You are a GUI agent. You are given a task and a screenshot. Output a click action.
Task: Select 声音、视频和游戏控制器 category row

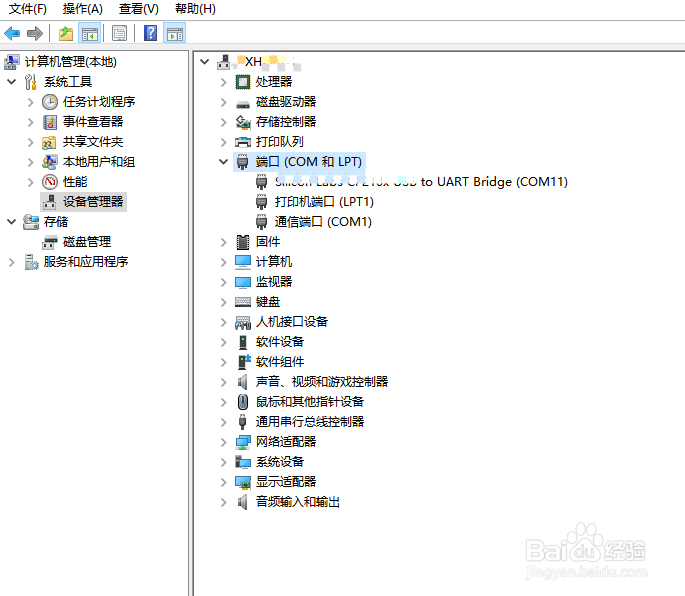[322, 382]
